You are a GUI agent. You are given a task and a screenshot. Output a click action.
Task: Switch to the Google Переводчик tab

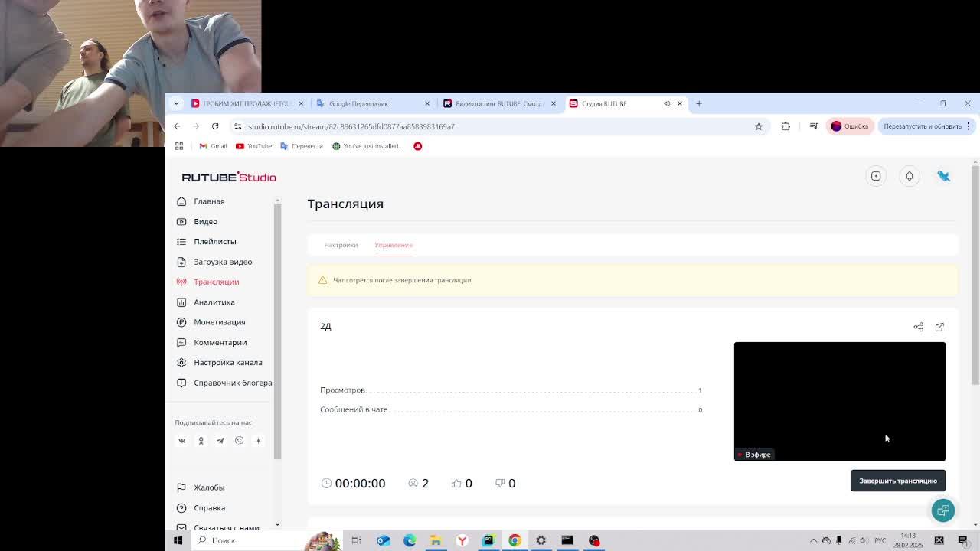373,103
